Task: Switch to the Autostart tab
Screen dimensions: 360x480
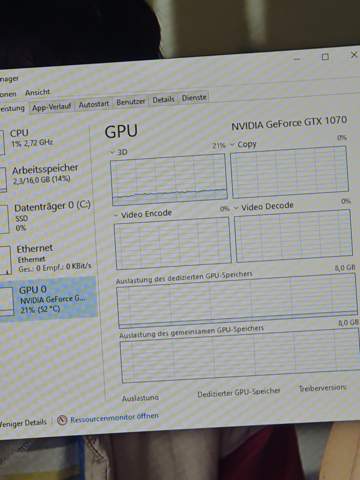Action: pyautogui.click(x=94, y=104)
